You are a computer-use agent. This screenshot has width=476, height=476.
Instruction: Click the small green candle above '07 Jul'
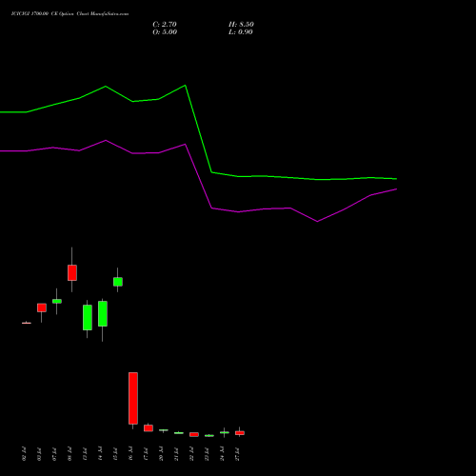[x=57, y=301]
